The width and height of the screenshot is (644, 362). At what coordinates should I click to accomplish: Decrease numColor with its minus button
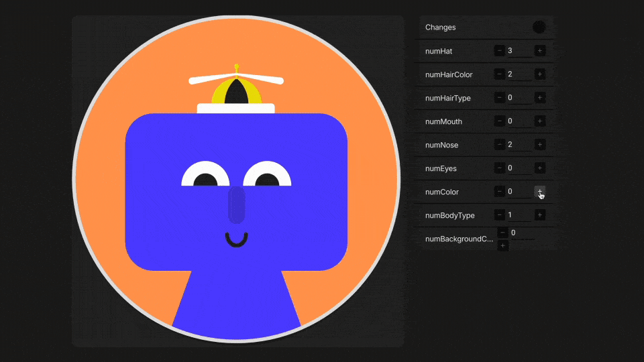tap(499, 191)
